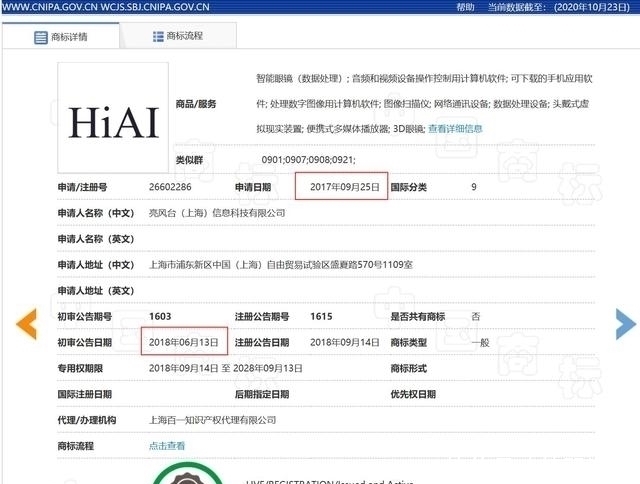Click the 申请/注册号 label
The image size is (640, 484).
pos(82,187)
